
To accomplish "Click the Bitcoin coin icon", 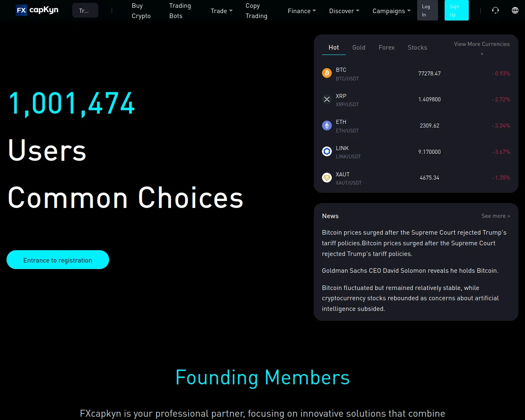I will click(327, 73).
